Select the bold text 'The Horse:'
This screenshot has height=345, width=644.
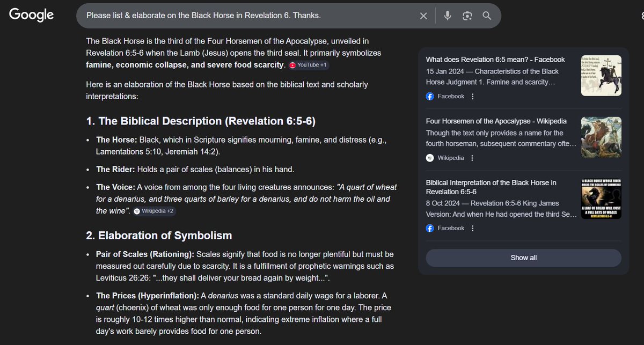coord(116,140)
